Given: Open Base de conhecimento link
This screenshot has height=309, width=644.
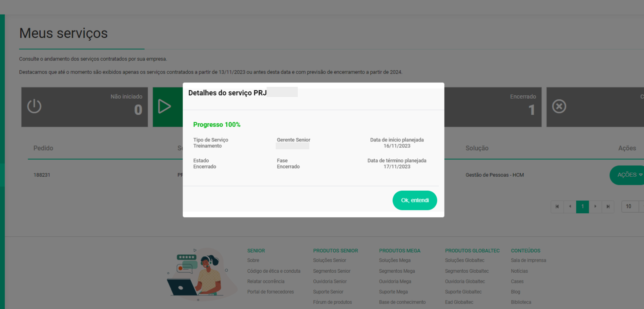Looking at the screenshot, I should [x=402, y=302].
